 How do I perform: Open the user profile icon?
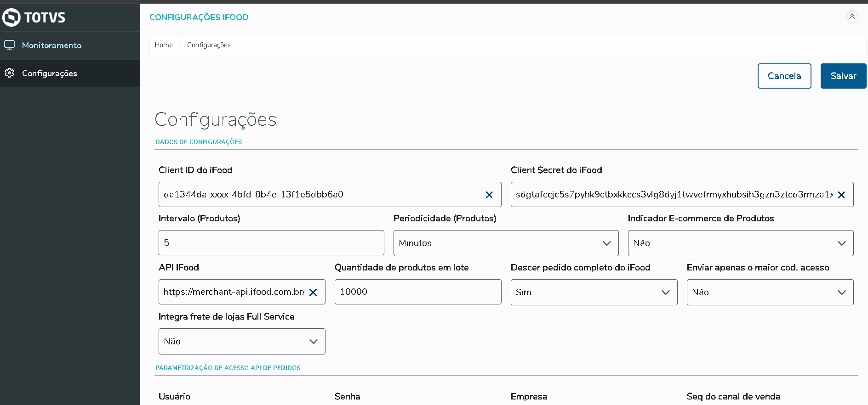tap(852, 17)
